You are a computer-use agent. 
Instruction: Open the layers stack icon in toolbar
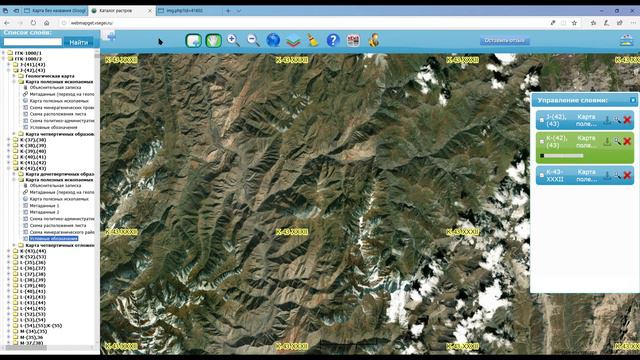[293, 41]
